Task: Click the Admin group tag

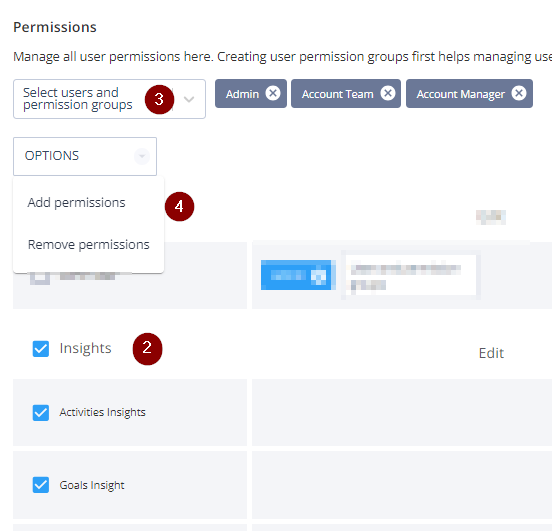Action: coord(251,93)
